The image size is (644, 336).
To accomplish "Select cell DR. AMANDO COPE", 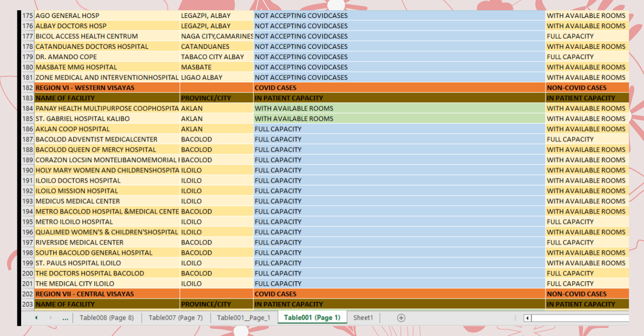I will [x=107, y=57].
